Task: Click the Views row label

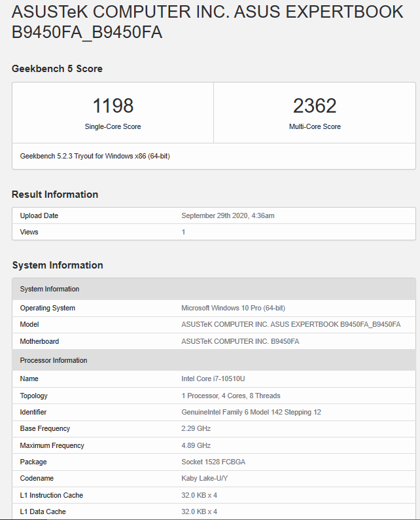Action: tap(29, 232)
